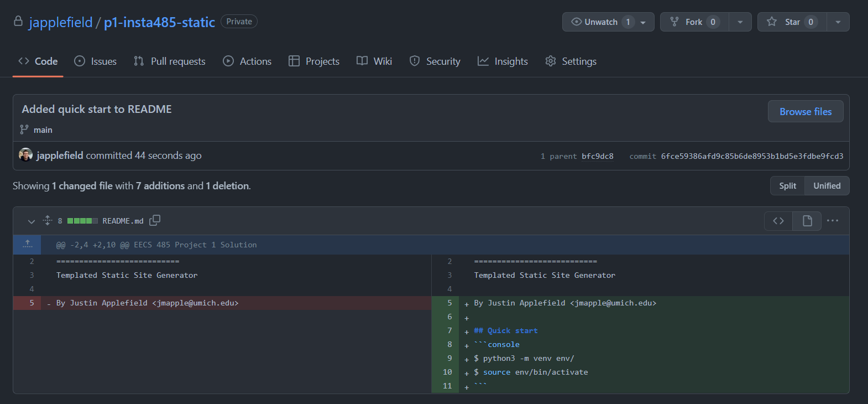Click the Fork count badge

[x=713, y=22]
